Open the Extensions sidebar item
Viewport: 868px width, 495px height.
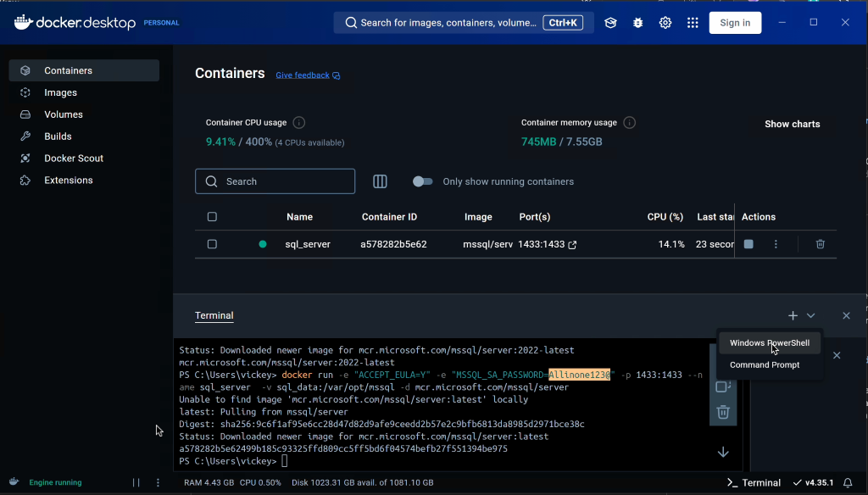(84, 180)
